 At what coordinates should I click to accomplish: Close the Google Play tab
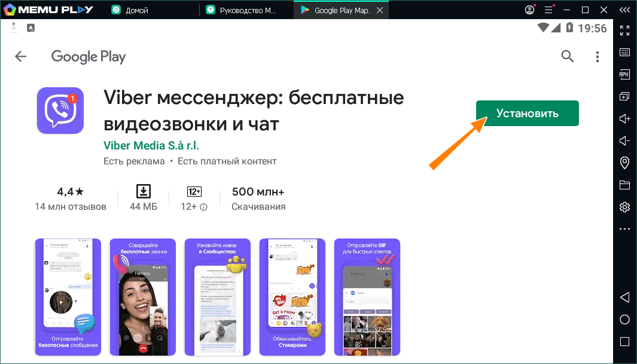[x=380, y=10]
